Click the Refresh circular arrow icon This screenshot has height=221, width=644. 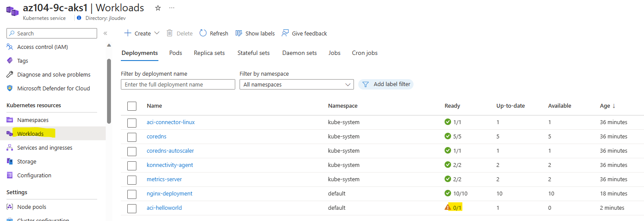[x=203, y=33]
